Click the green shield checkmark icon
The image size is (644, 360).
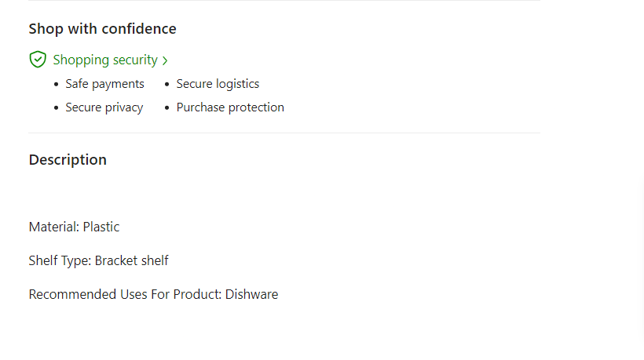point(38,60)
